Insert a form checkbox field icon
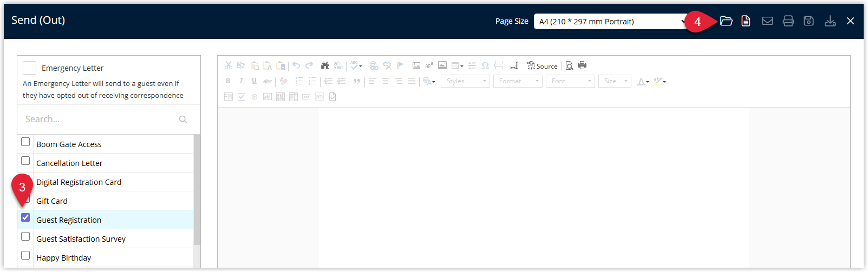 242,97
